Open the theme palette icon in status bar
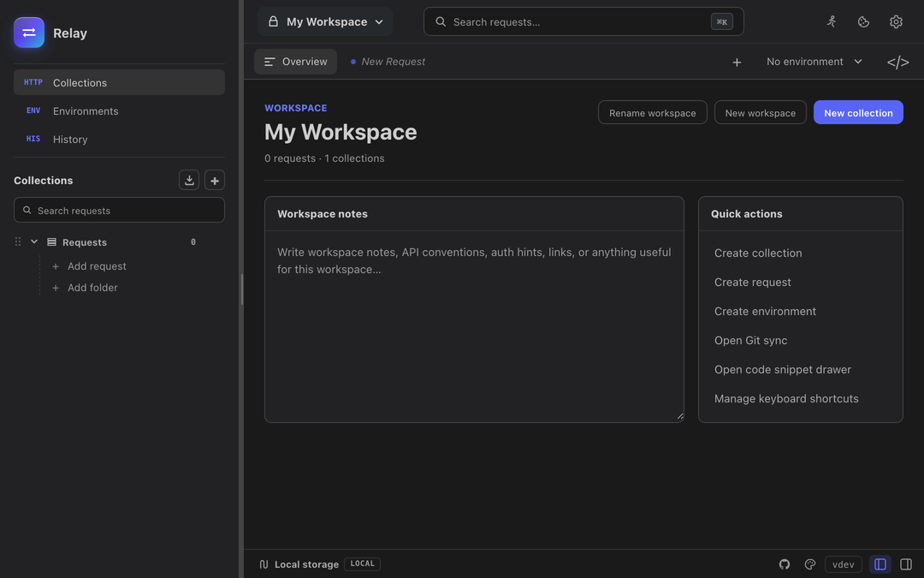 810,564
